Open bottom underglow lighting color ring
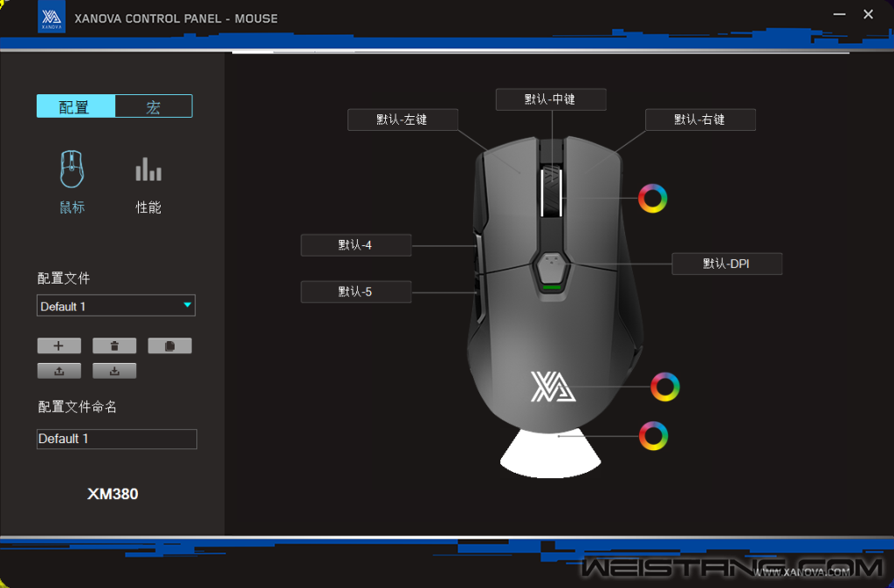Image resolution: width=894 pixels, height=588 pixels. (x=653, y=436)
